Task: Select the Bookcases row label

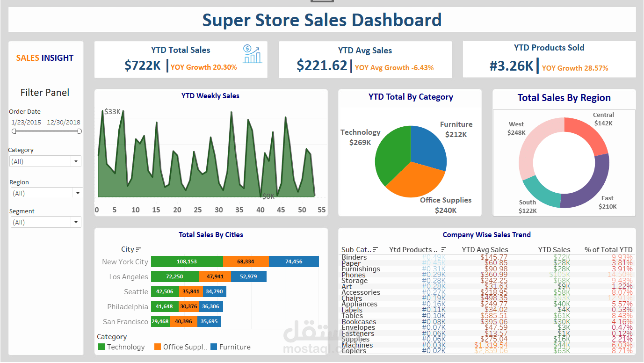Action: tap(359, 322)
